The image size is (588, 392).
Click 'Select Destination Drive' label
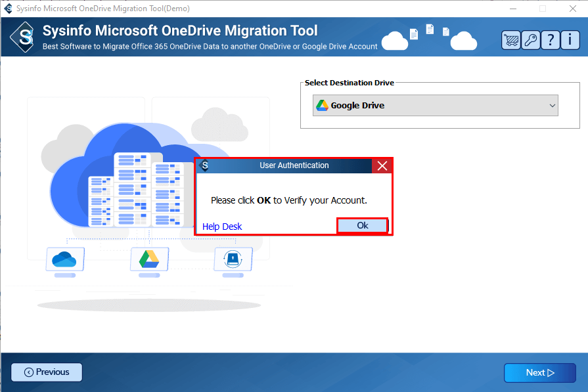click(x=349, y=83)
